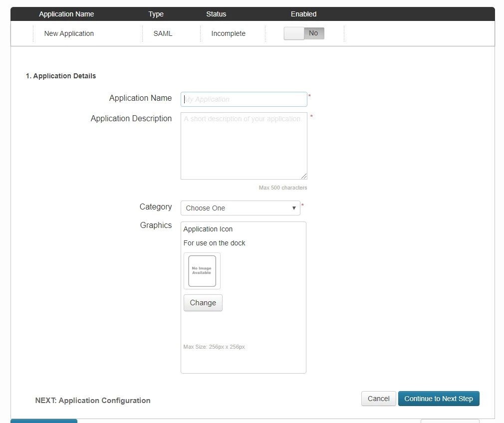Click the No Image Available icon placeholder
Viewport: 504px width, 423px height.
click(202, 271)
